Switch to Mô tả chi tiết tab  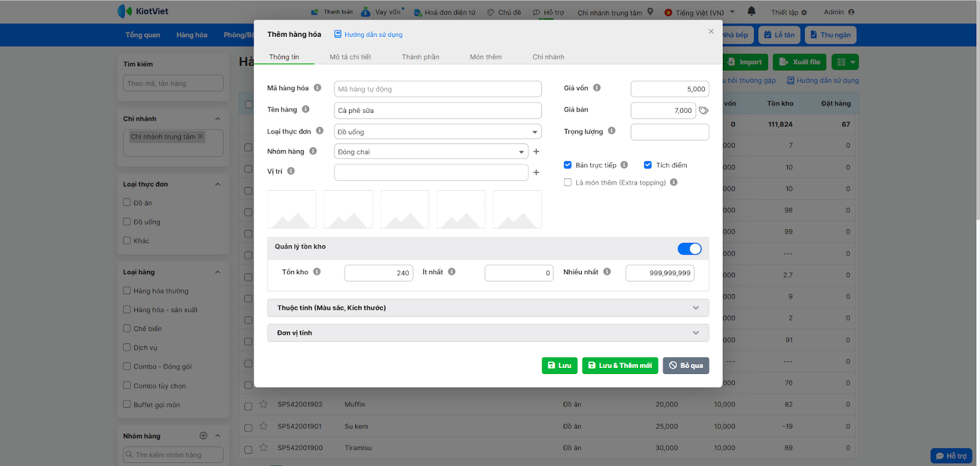350,57
